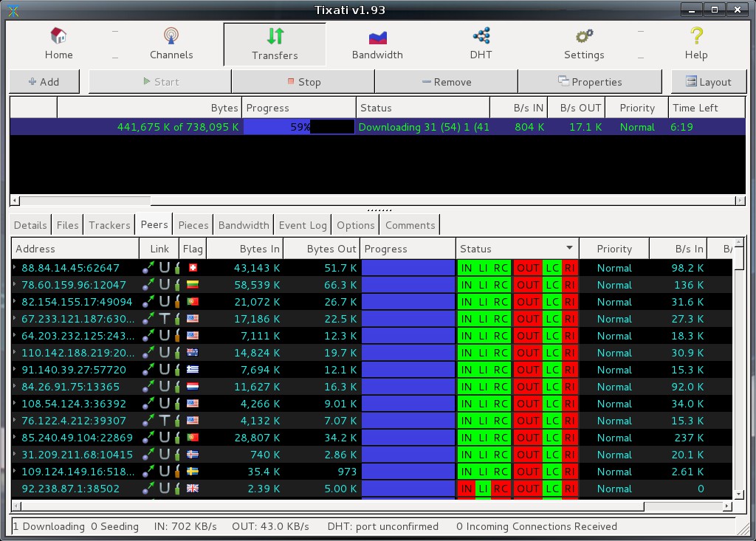Screen dimensions: 756x541
Task: Open the Help question mark icon
Action: (695, 36)
